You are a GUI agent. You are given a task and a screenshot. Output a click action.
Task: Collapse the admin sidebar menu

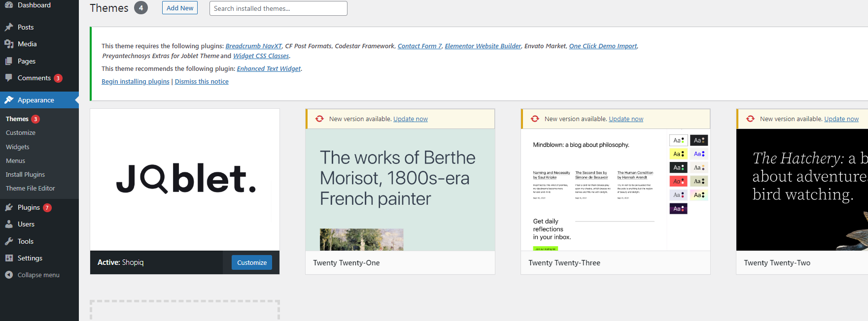(39, 275)
